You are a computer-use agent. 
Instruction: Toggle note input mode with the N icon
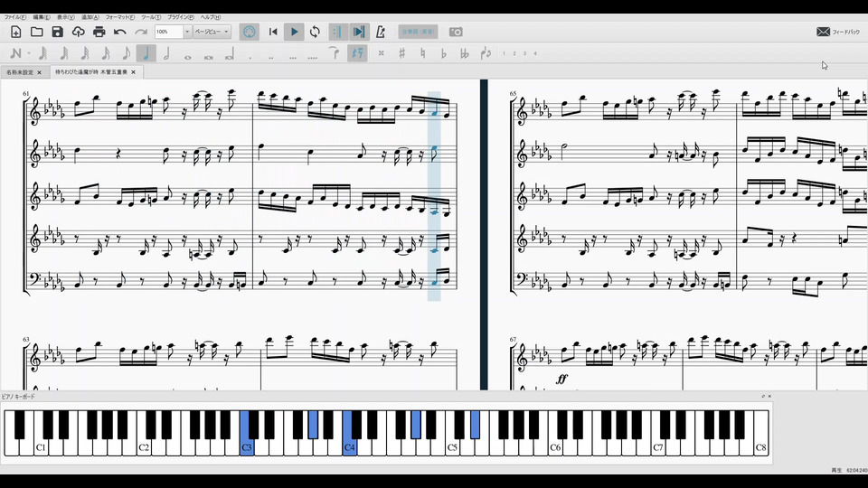(x=15, y=53)
